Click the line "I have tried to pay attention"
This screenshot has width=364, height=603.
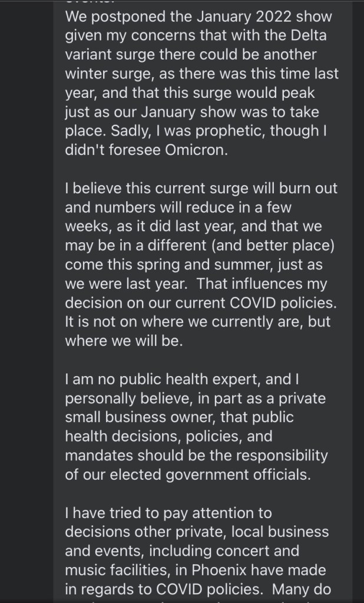[168, 513]
